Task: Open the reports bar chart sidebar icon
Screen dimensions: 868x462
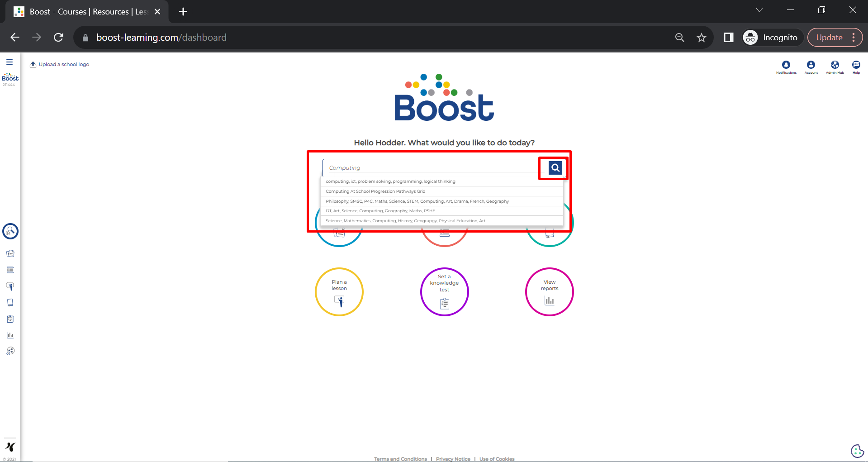Action: (10, 335)
